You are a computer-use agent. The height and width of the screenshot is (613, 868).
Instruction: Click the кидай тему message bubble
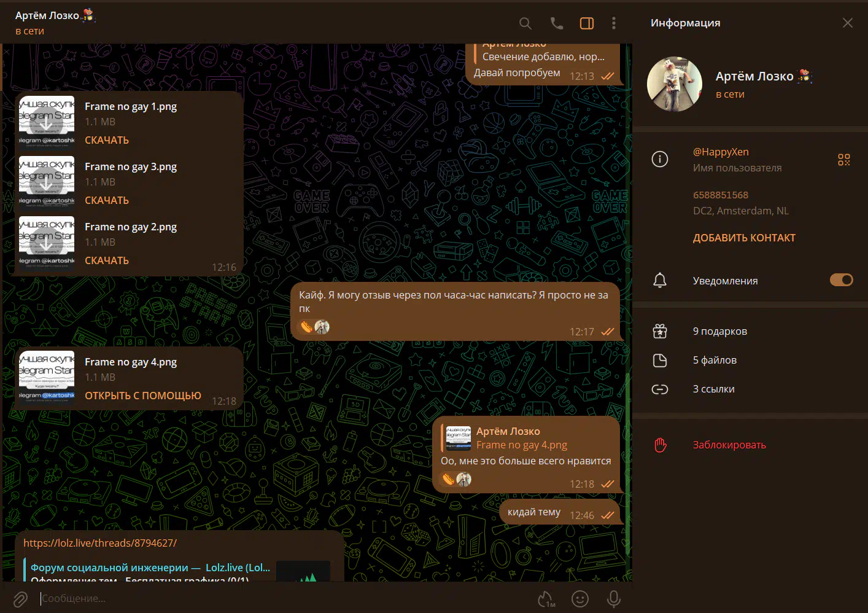pos(559,512)
